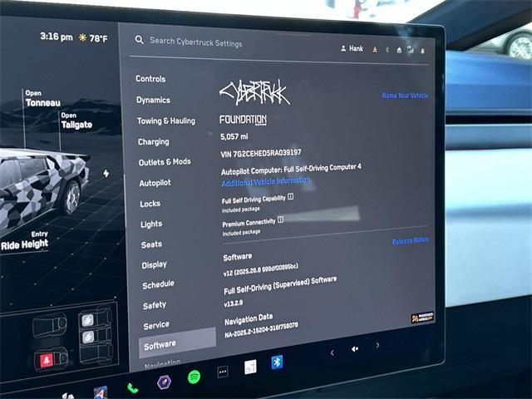This screenshot has width=532, height=399.
Task: Click the purple dashcam icon in dock
Action: click(164, 382)
